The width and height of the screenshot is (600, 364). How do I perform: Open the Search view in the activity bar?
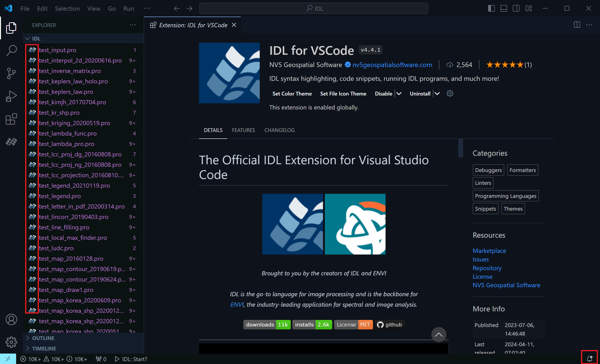[x=11, y=51]
